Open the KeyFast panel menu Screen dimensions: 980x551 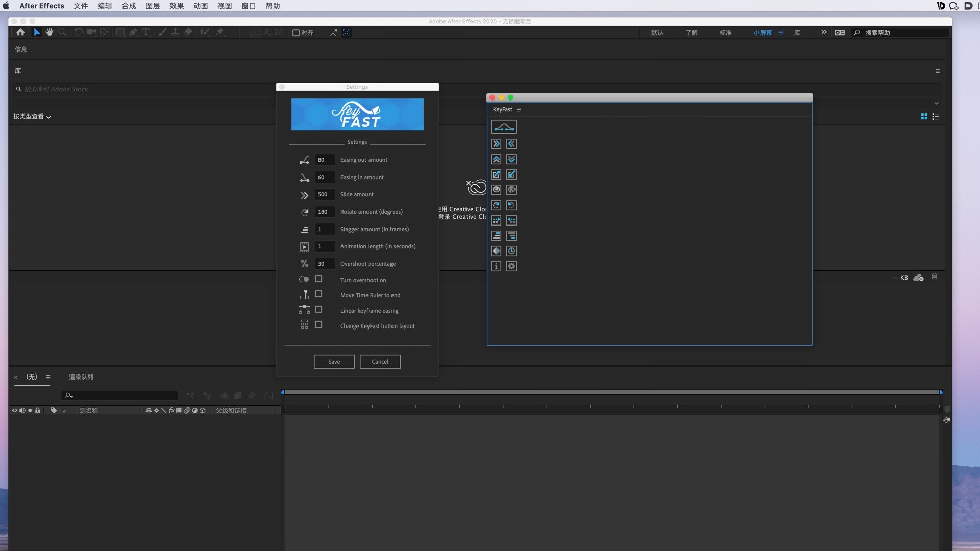pos(519,110)
